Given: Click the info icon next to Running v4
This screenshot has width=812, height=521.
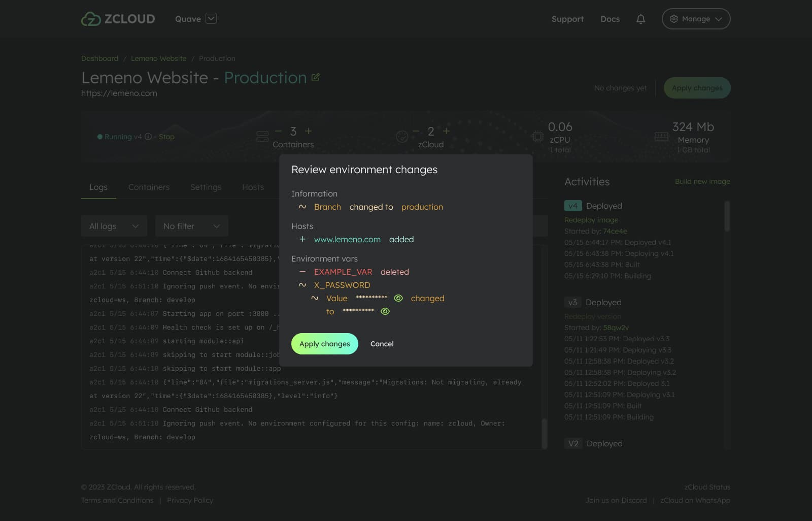Looking at the screenshot, I should 148,137.
